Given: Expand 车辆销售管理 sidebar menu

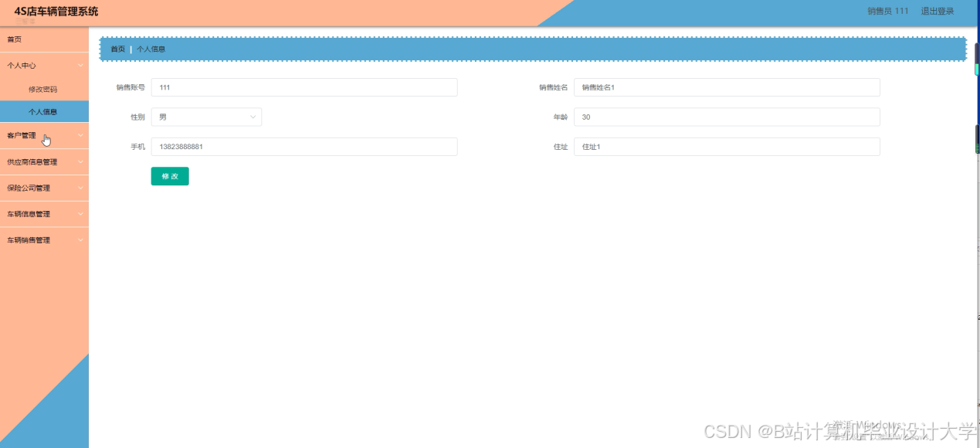Looking at the screenshot, I should [44, 240].
